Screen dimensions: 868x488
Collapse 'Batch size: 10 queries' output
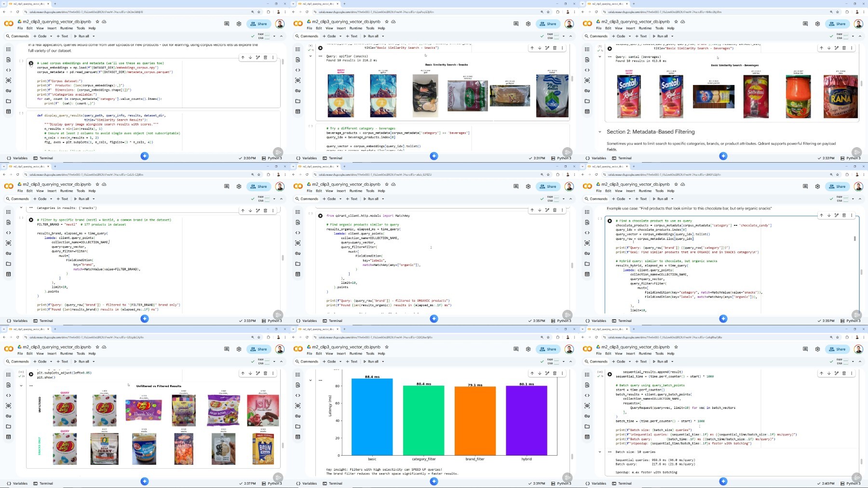pyautogui.click(x=600, y=452)
